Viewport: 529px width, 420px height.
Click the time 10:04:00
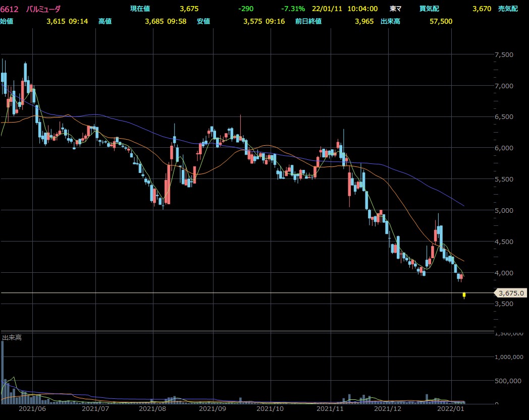(x=362, y=9)
